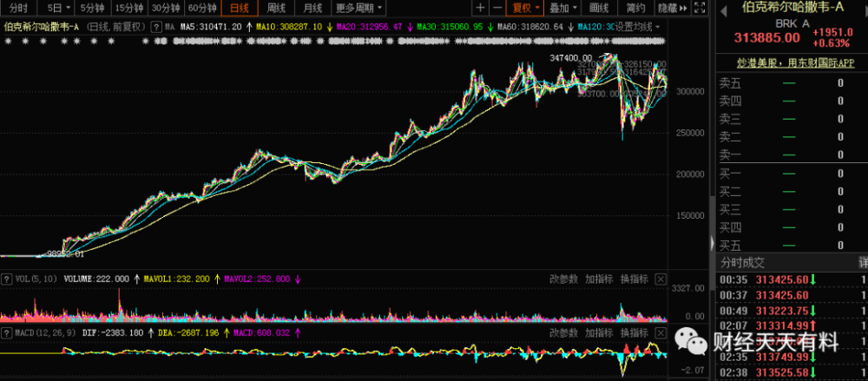Select trade row at 00:35
The width and height of the screenshot is (868, 381).
click(x=791, y=279)
